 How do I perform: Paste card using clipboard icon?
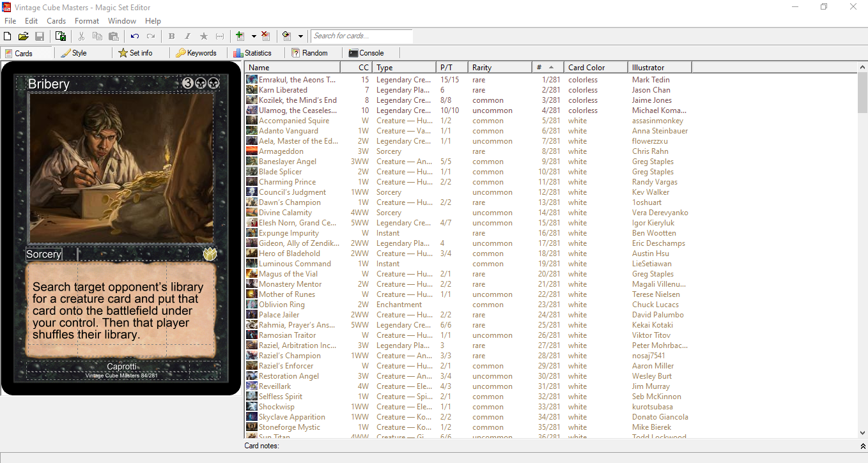[114, 36]
